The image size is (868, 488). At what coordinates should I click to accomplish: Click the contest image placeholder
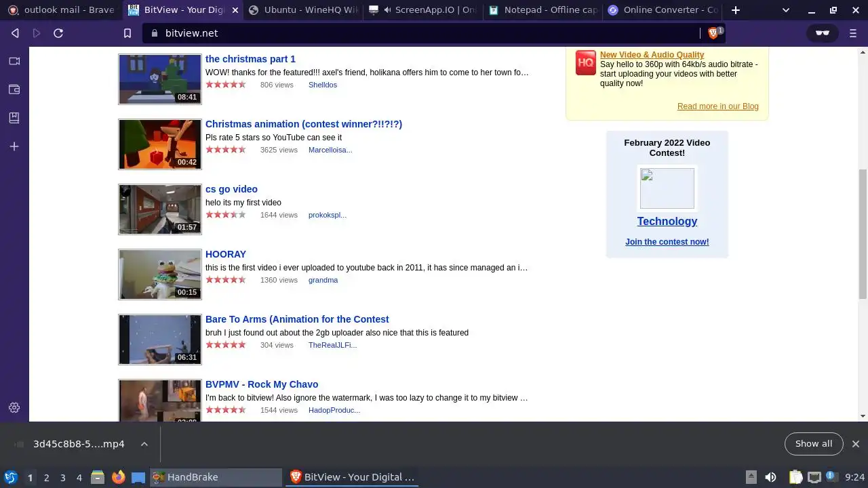click(x=667, y=188)
